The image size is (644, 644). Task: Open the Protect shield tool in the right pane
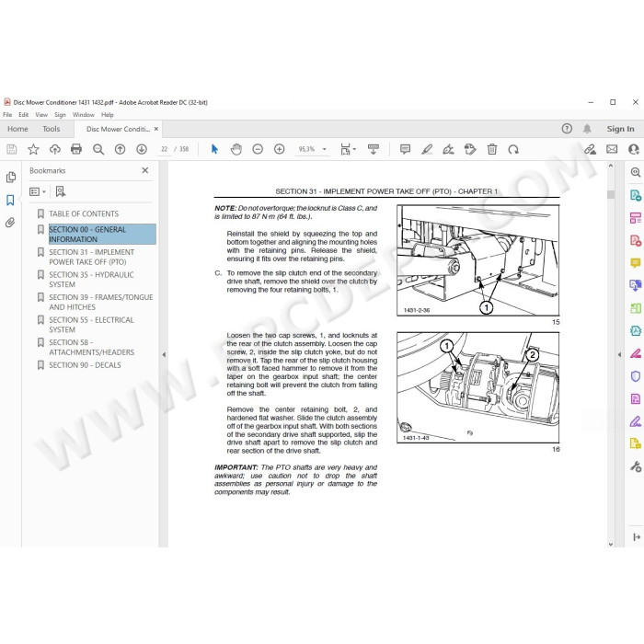tap(636, 375)
